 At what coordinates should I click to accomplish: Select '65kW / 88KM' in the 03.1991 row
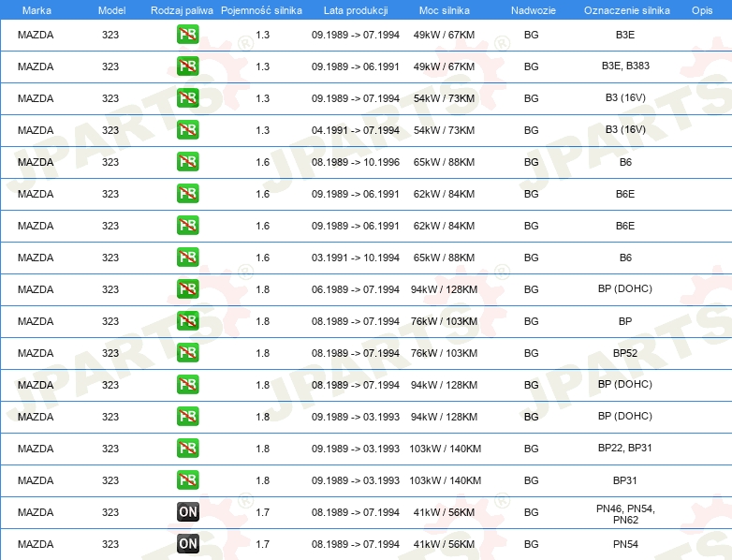[444, 258]
